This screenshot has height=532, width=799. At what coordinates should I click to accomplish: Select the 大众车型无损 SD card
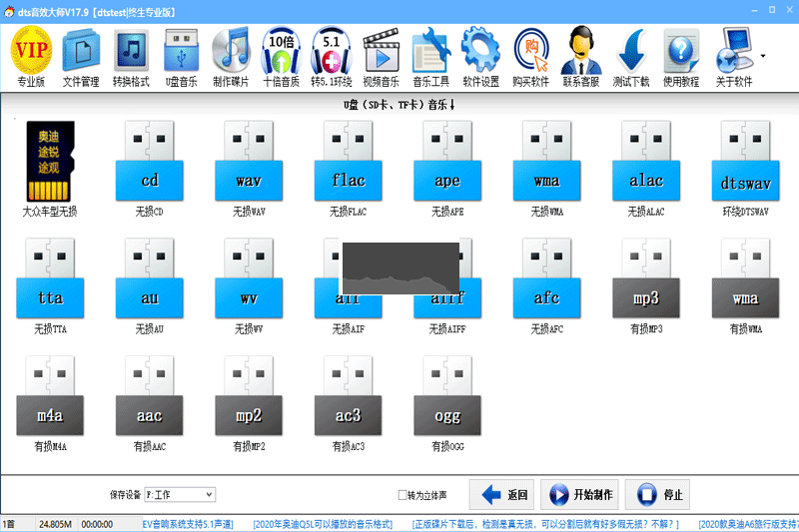[x=49, y=169]
